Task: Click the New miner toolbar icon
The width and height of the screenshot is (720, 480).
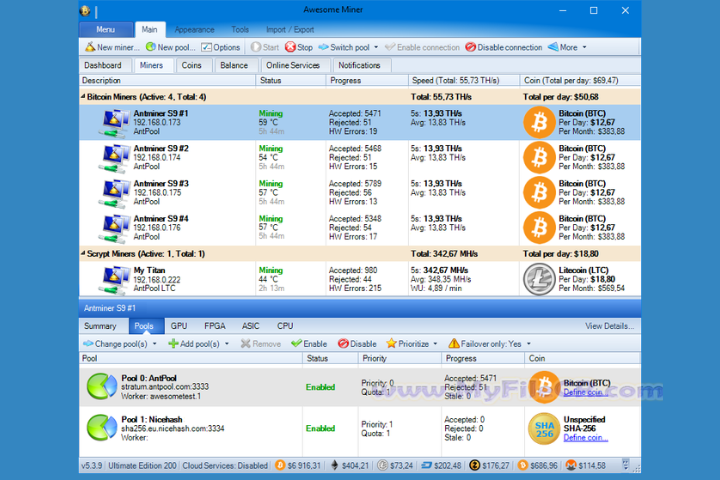Action: [x=90, y=47]
